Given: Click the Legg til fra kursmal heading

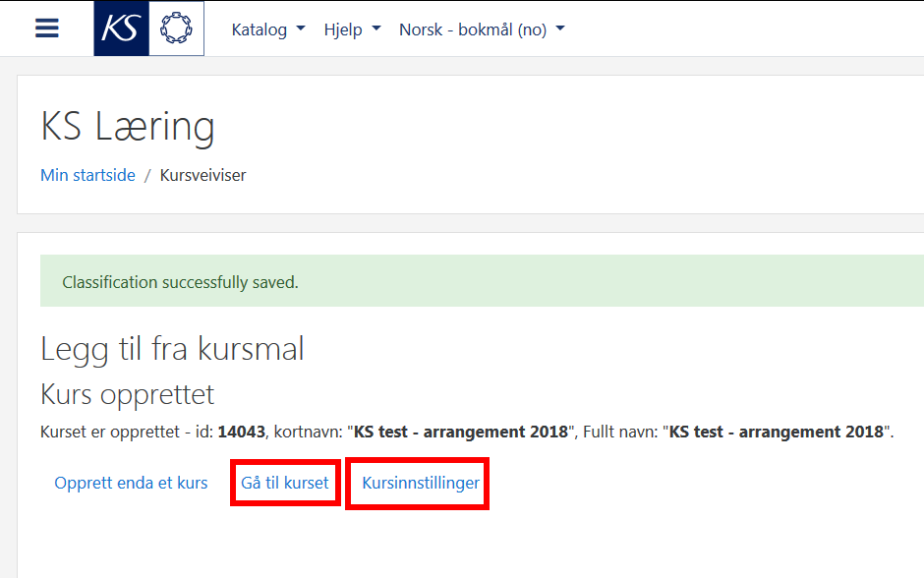Looking at the screenshot, I should coord(172,349).
